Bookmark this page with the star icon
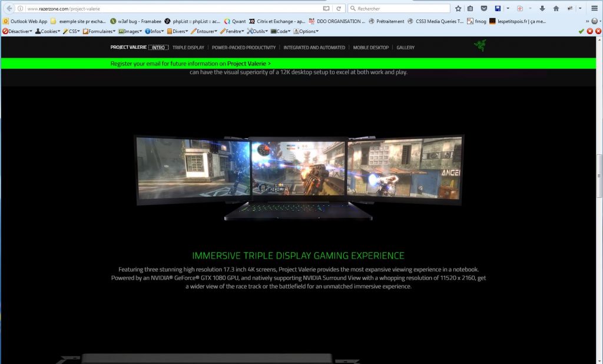The image size is (603, 364). pos(458,9)
